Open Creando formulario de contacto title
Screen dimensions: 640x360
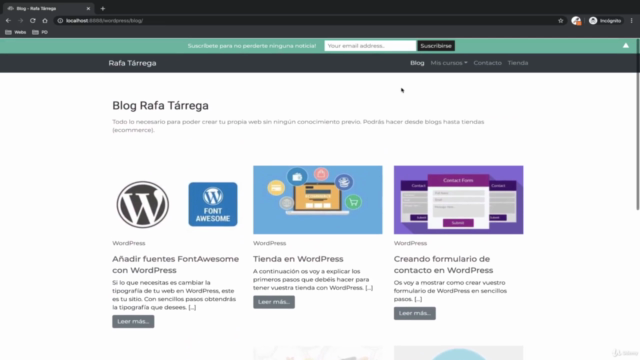click(x=443, y=264)
